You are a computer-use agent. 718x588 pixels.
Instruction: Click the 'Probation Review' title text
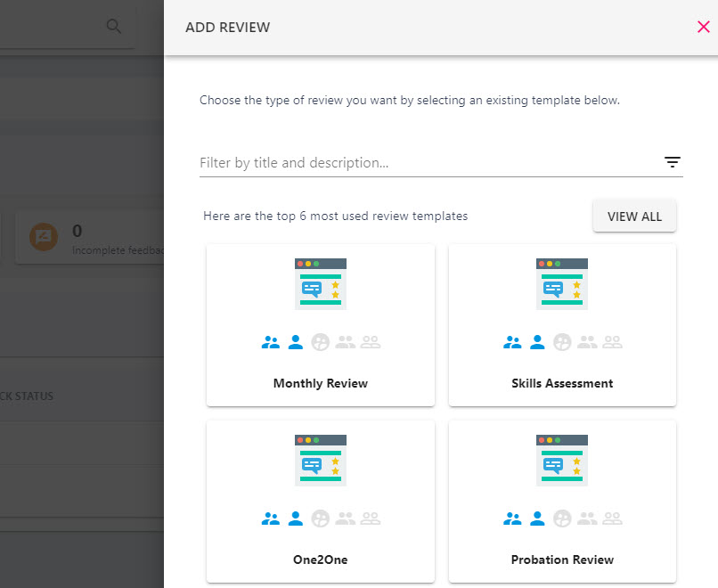pyautogui.click(x=562, y=559)
